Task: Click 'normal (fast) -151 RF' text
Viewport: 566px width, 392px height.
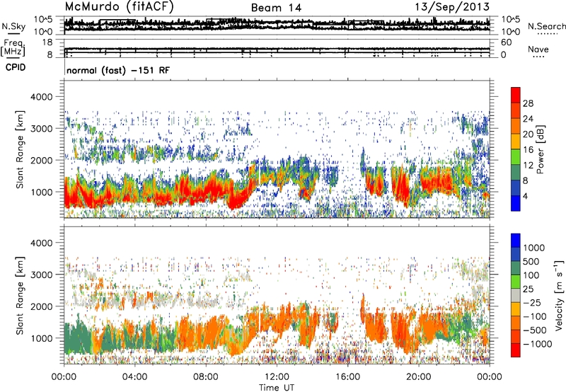Action: (117, 70)
